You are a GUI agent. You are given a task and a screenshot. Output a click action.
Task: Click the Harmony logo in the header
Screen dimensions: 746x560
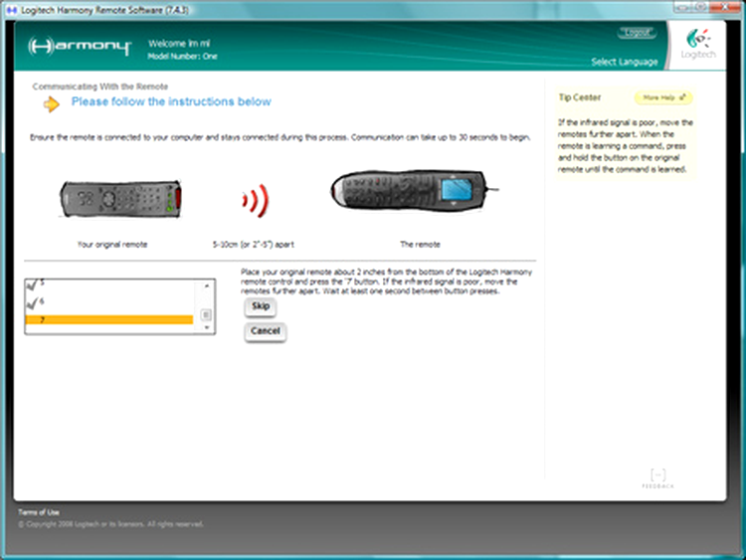(x=80, y=47)
